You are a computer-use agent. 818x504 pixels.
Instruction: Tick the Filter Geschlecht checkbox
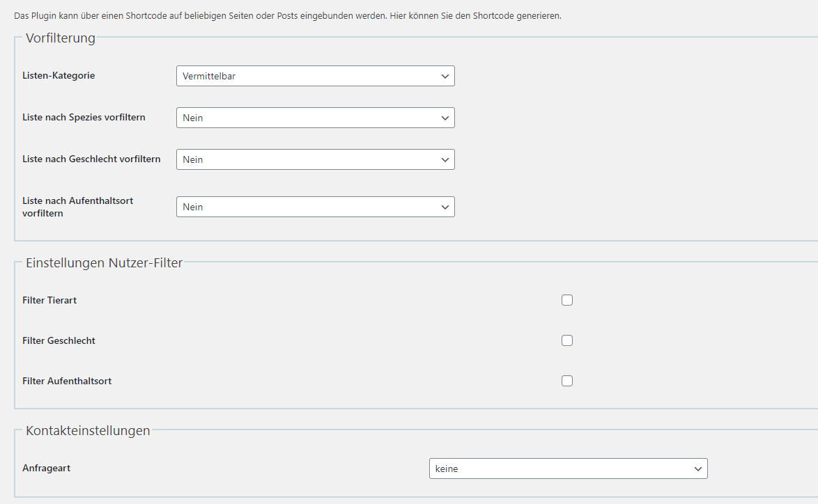coord(567,340)
